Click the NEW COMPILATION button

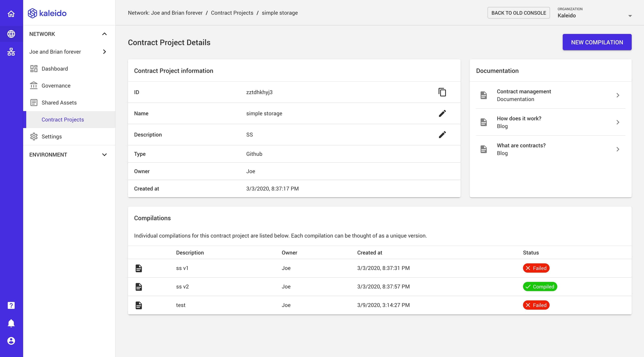pyautogui.click(x=597, y=42)
